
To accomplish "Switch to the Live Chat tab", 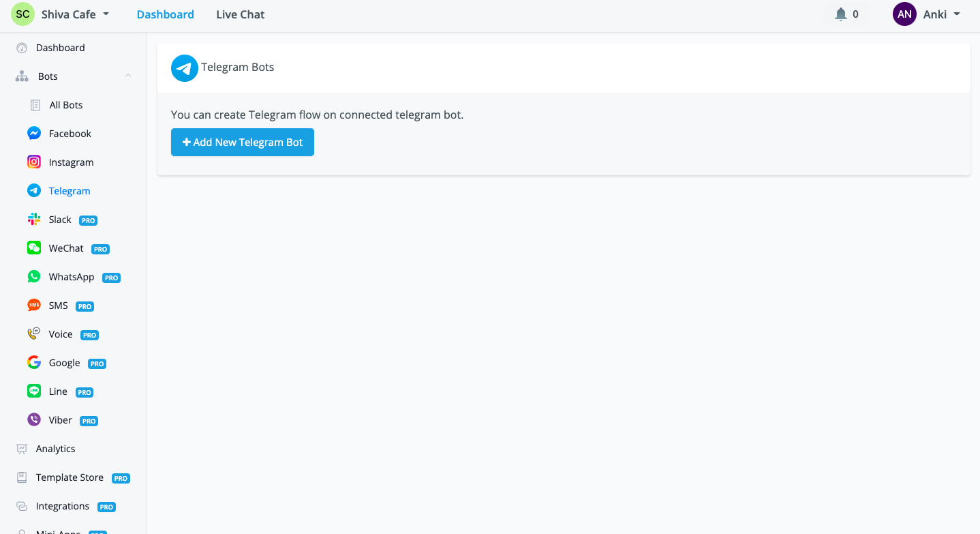I will coord(241,14).
